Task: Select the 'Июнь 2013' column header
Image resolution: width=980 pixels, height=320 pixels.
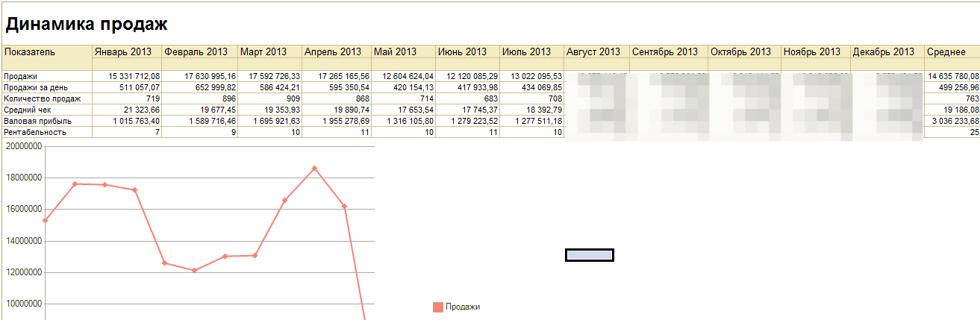Action: coord(467,51)
